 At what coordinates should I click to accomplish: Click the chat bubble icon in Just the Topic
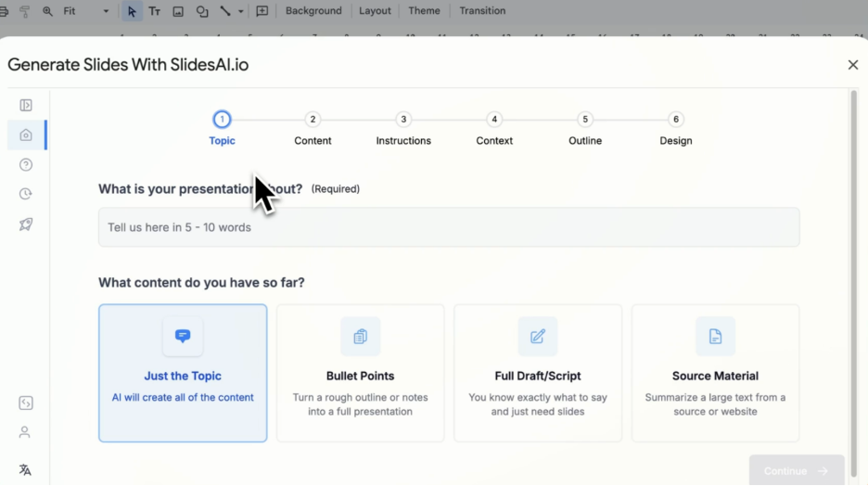(x=183, y=336)
